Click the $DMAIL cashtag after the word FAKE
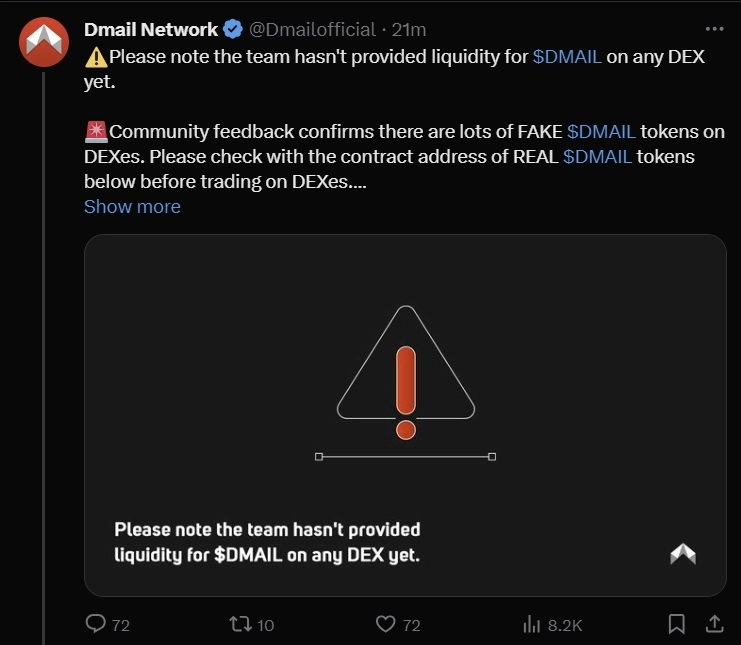Image resolution: width=741 pixels, height=645 pixels. click(601, 132)
